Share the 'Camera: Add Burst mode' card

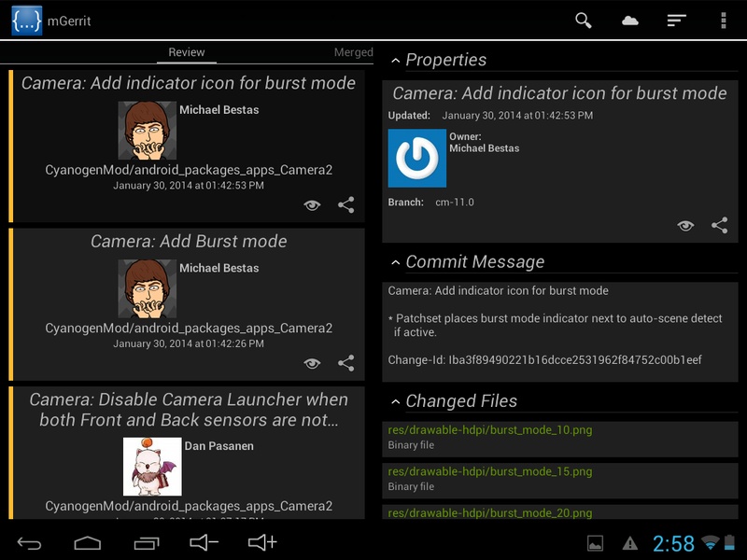click(345, 363)
